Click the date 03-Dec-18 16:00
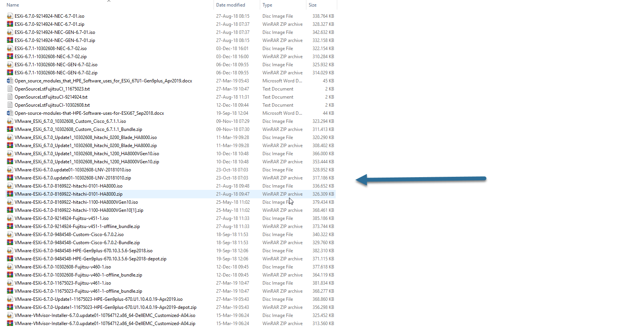This screenshot has height=332, width=644. (x=232, y=57)
